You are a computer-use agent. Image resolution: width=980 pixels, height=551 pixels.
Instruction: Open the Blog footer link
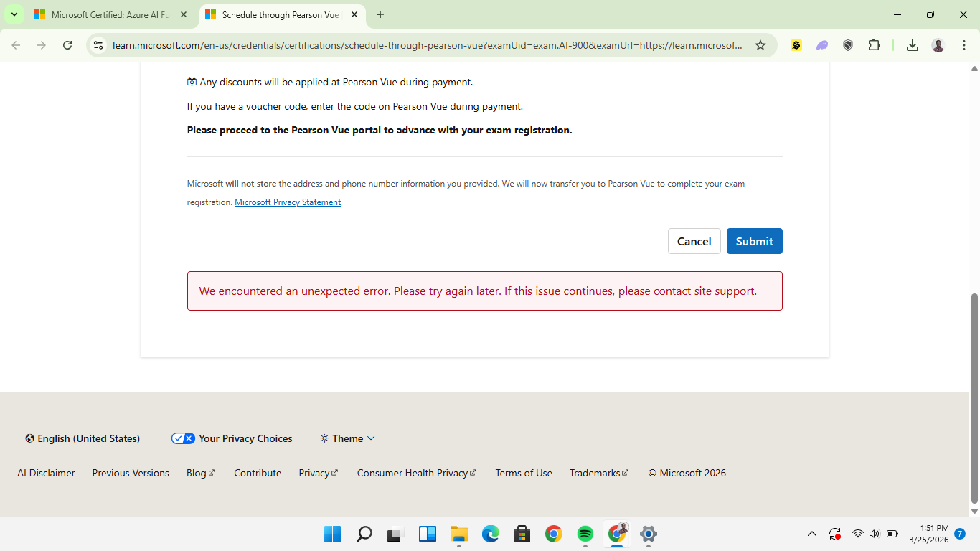200,473
